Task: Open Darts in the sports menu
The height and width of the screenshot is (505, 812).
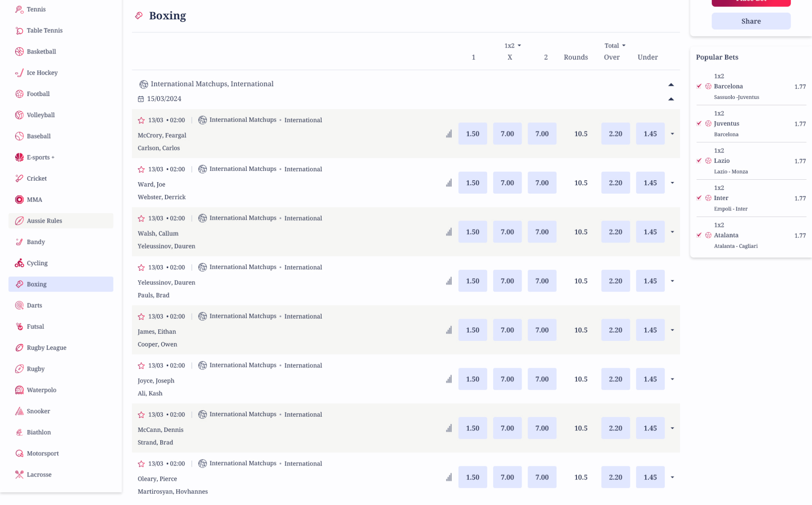Action: coord(34,305)
